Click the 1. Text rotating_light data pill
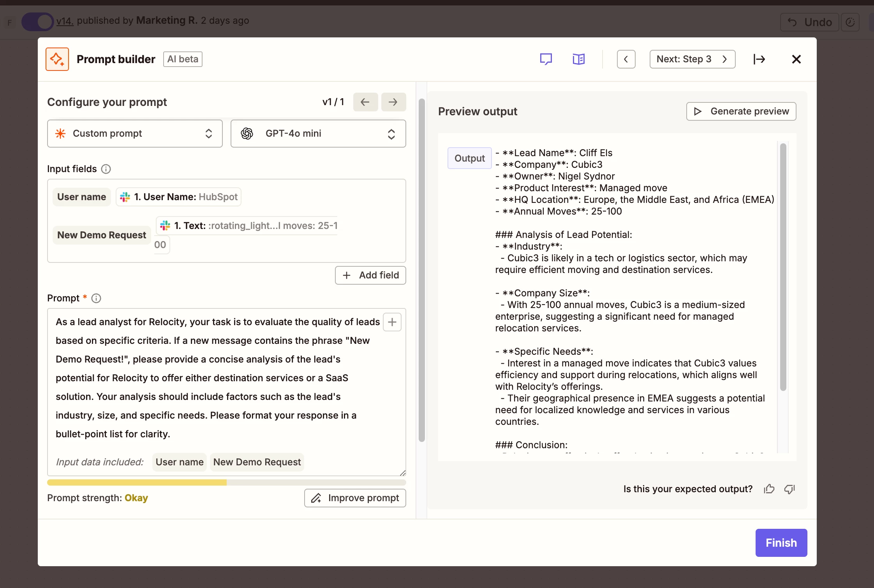 pos(247,226)
